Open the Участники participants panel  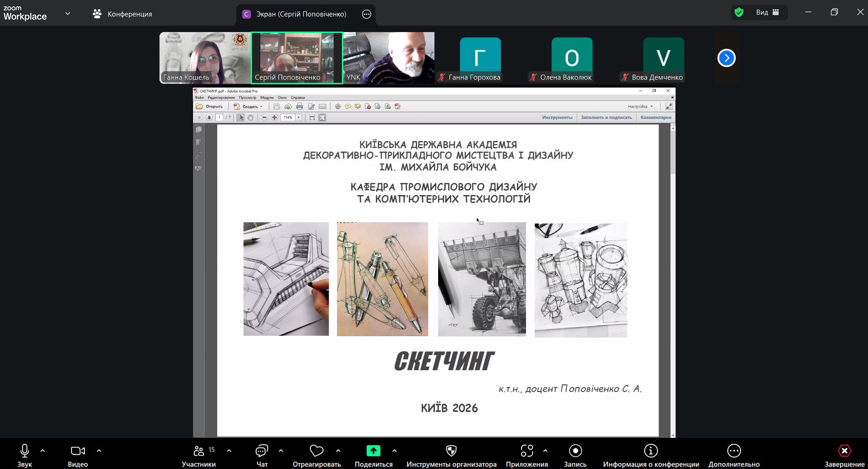click(x=198, y=451)
